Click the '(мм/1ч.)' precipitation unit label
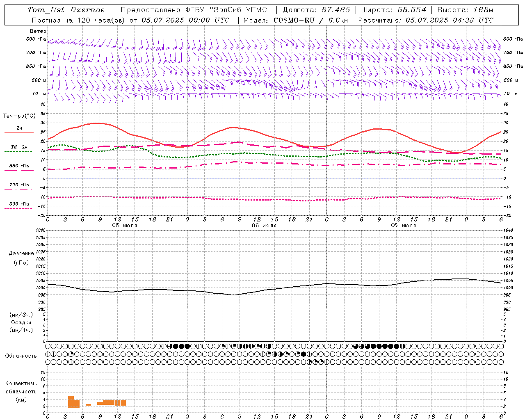525x420 pixels. point(21,330)
